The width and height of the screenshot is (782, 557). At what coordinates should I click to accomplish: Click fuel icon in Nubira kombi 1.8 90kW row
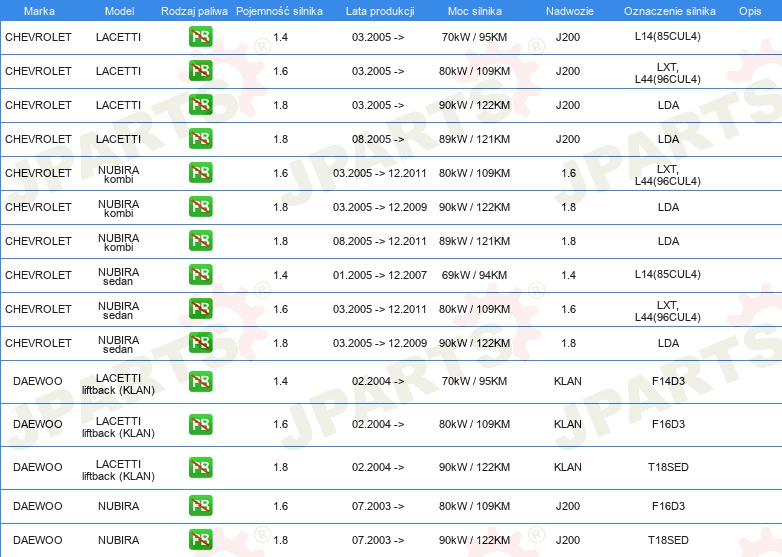[200, 206]
